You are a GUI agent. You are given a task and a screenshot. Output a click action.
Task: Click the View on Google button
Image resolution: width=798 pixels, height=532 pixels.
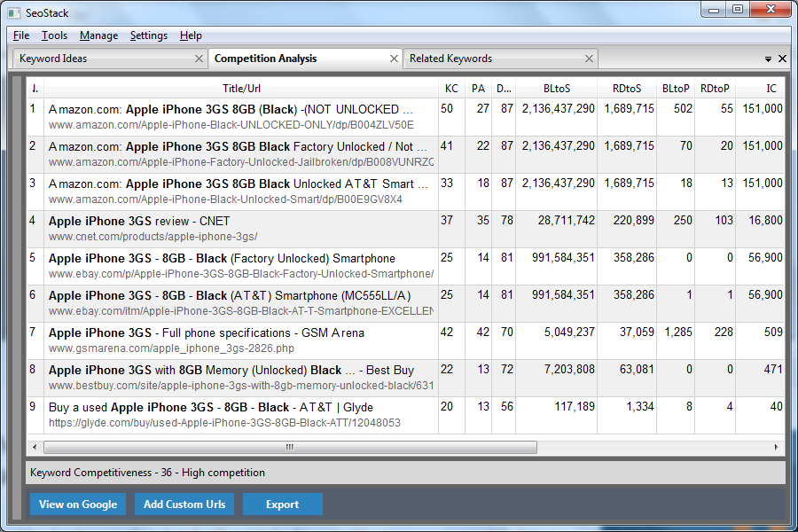[x=78, y=504]
